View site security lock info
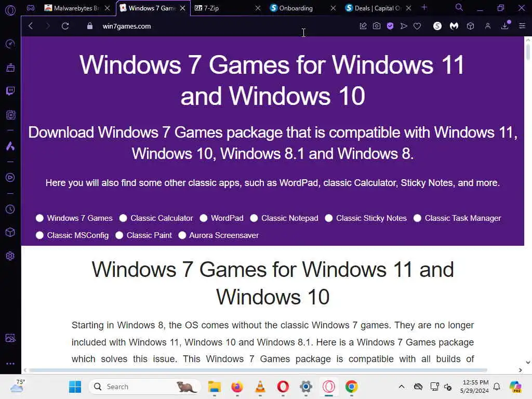Screen dimensions: 532x399 89,26
